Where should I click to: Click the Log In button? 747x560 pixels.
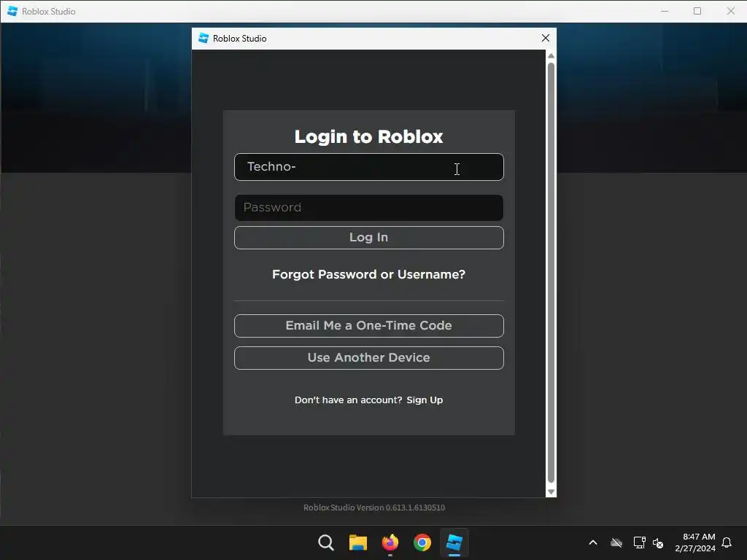pyautogui.click(x=368, y=237)
